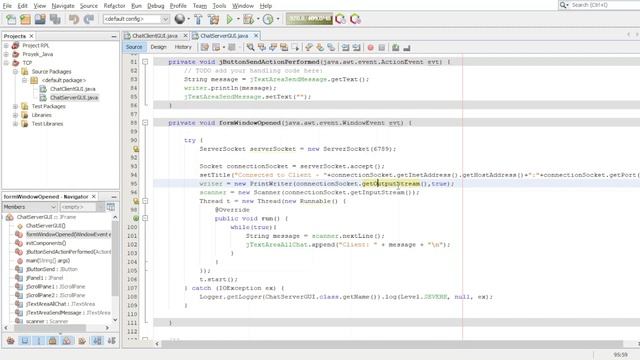The height and width of the screenshot is (360, 640).
Task: Open the default config dropdown
Action: 136,19
